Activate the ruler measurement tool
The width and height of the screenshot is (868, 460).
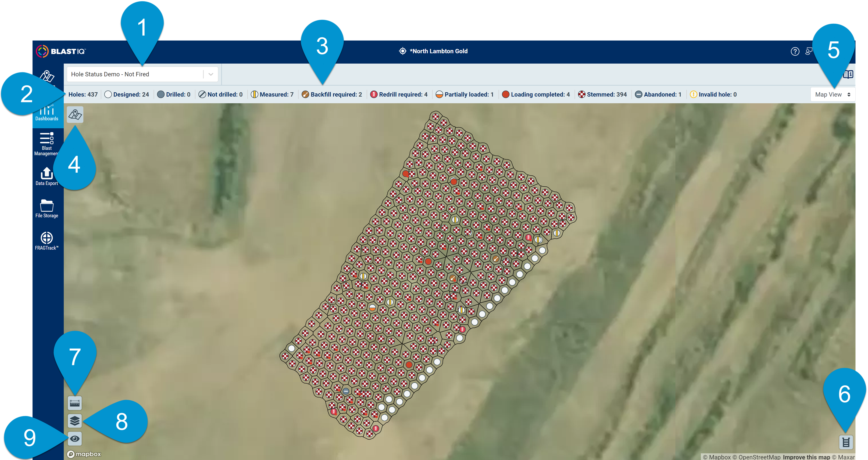(74, 403)
